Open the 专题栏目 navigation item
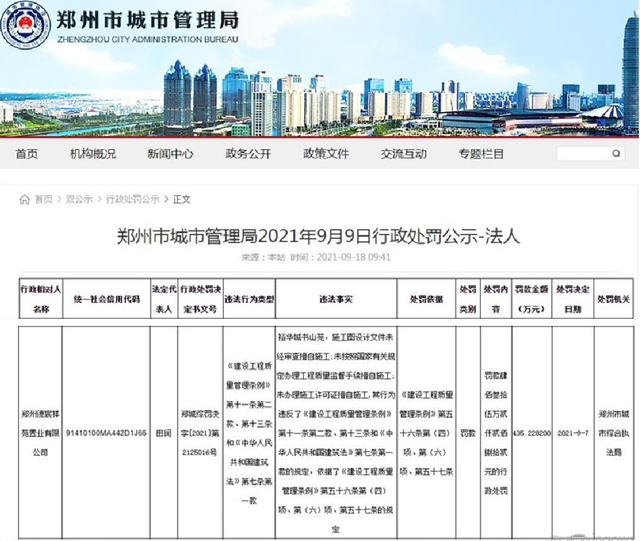This screenshot has height=541, width=640. [481, 154]
